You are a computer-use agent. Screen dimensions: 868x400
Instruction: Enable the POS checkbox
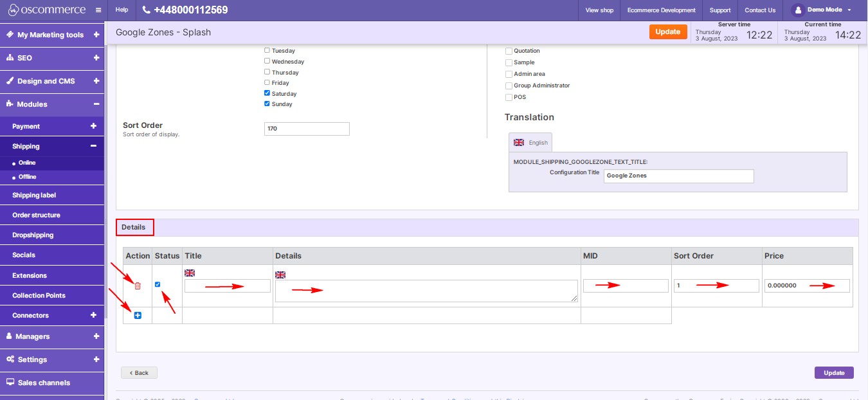pyautogui.click(x=509, y=97)
